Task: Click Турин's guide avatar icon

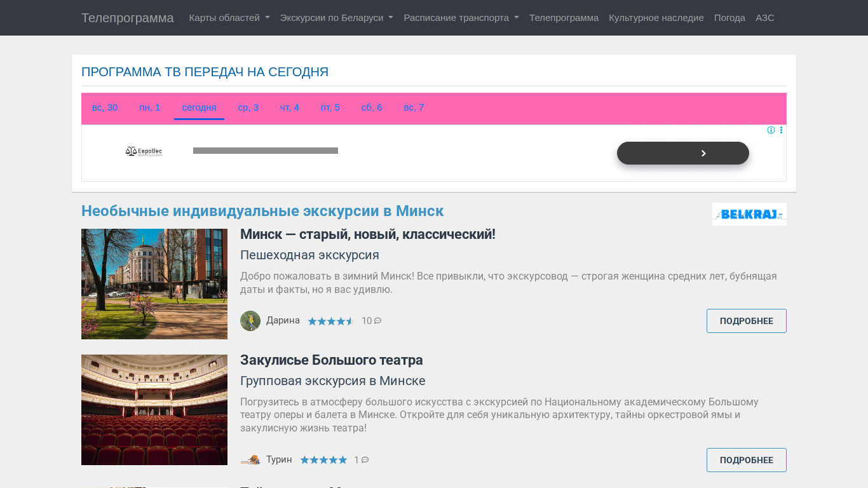Action: coord(250,459)
